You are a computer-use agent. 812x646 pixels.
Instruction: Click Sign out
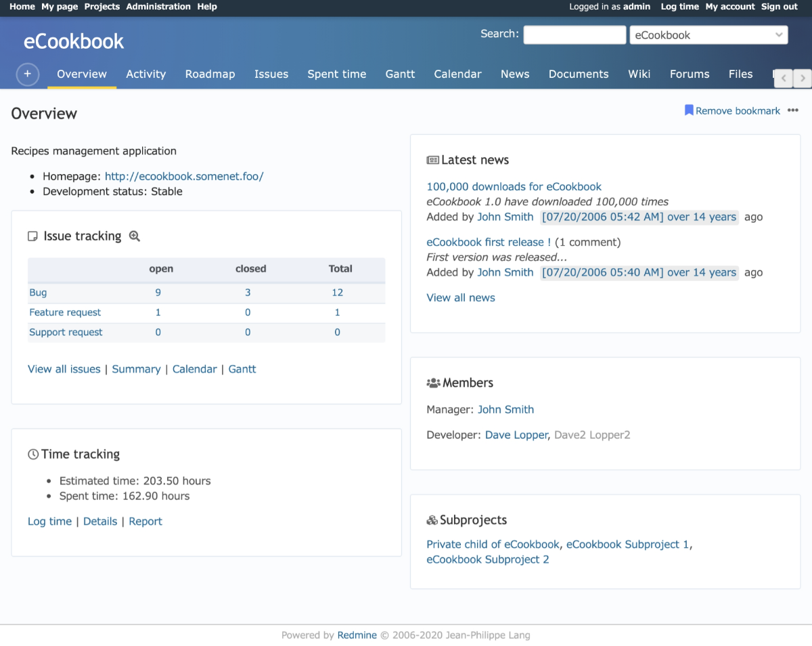pos(780,7)
